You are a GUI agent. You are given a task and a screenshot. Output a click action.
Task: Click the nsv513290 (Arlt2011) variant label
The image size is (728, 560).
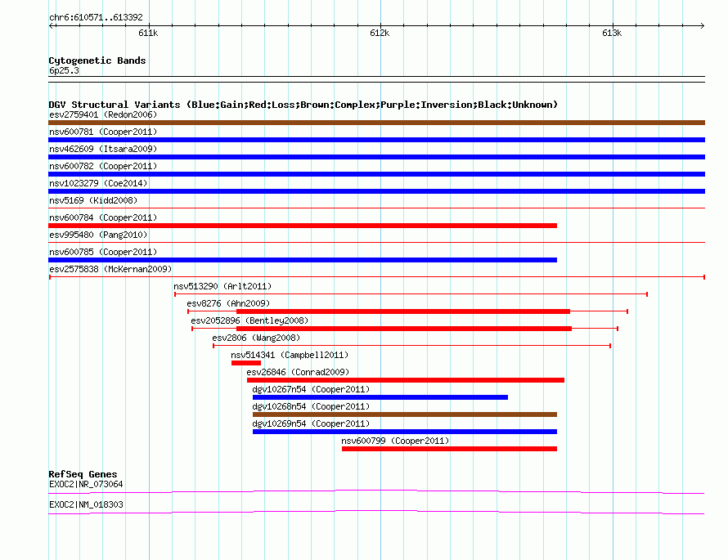(x=222, y=286)
